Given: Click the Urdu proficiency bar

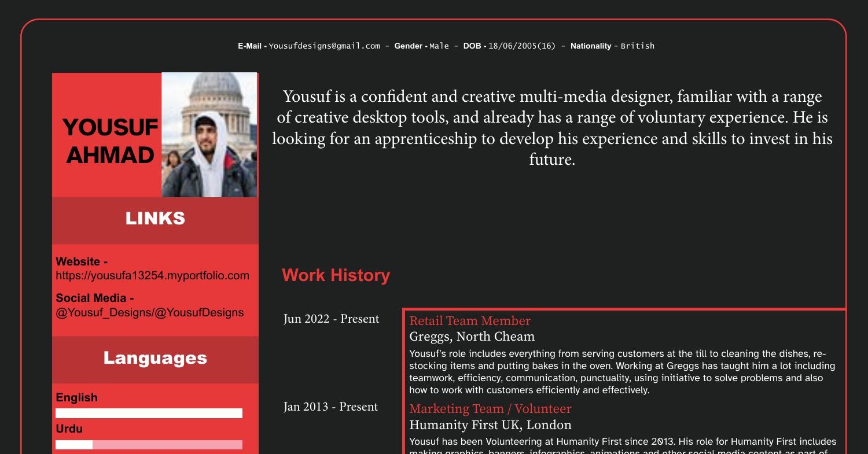Looking at the screenshot, I should coord(149,444).
